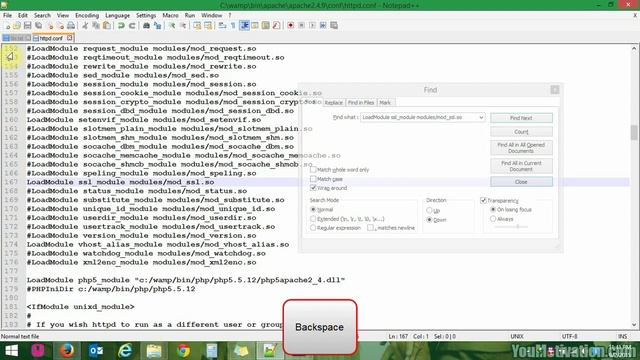Click the Playback macro icon

(312, 26)
